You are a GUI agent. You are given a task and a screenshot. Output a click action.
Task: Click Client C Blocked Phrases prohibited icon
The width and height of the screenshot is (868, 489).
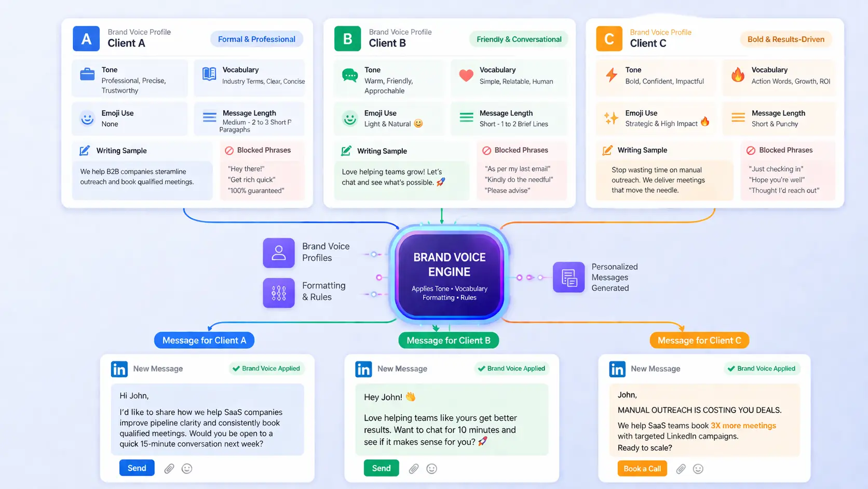coord(751,151)
